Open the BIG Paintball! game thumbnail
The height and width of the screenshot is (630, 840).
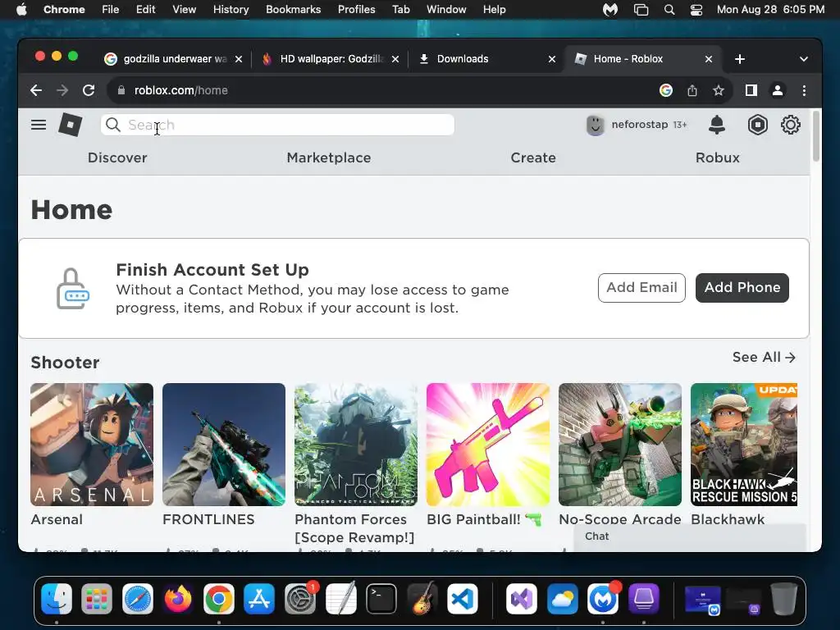tap(488, 445)
